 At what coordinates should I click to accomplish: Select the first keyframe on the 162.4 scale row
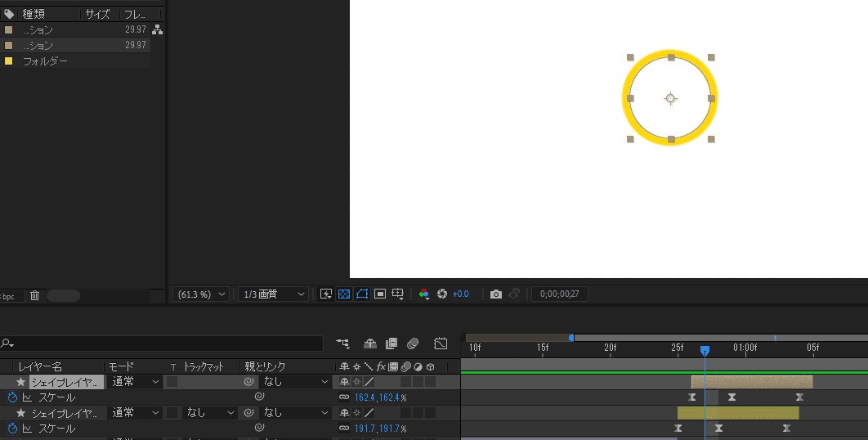[692, 397]
